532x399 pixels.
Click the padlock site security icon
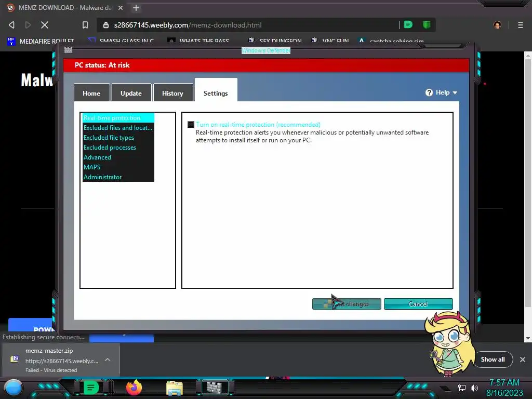[106, 25]
